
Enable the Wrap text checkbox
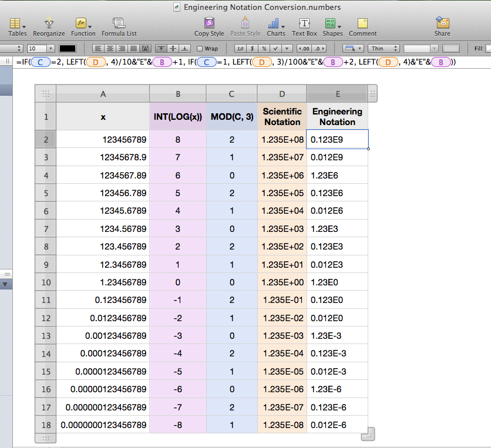click(x=200, y=49)
